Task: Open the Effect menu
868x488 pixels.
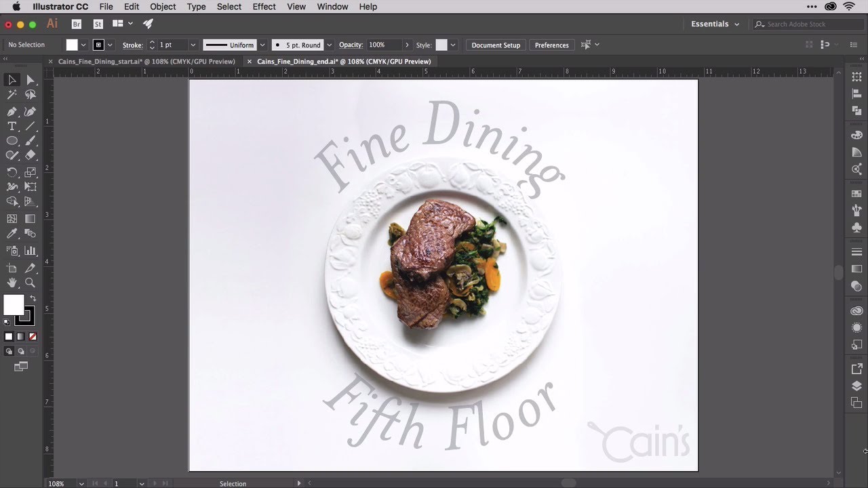Action: tap(264, 7)
